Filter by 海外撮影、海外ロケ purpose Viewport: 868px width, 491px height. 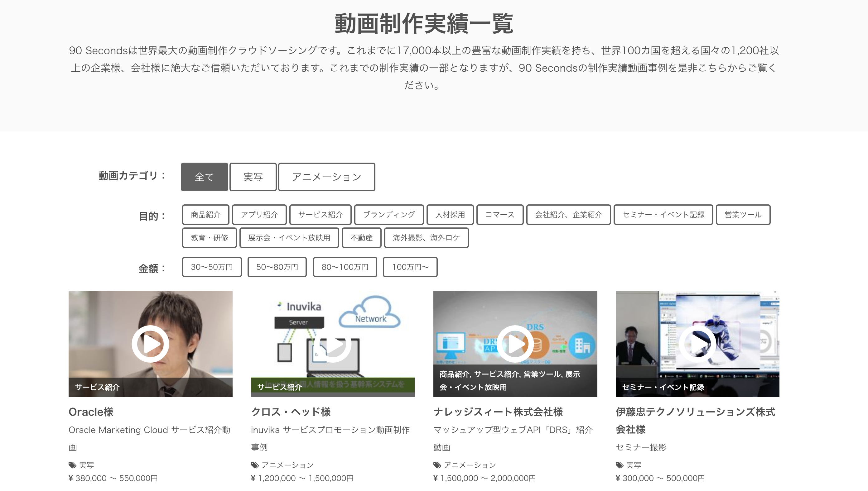[x=426, y=238]
